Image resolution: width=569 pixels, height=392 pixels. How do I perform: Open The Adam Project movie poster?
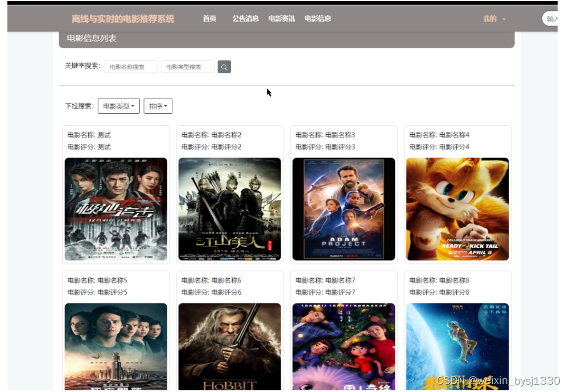coord(344,209)
